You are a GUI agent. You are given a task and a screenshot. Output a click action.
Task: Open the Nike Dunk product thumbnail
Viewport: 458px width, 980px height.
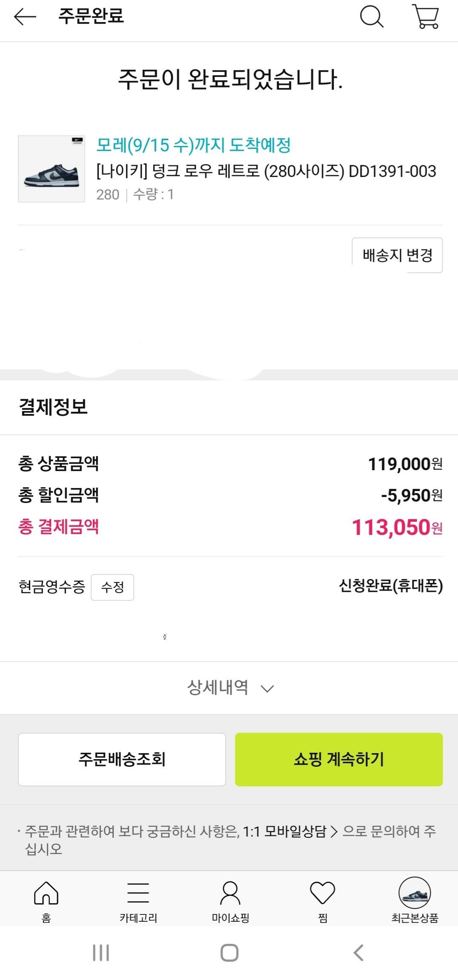pos(52,169)
